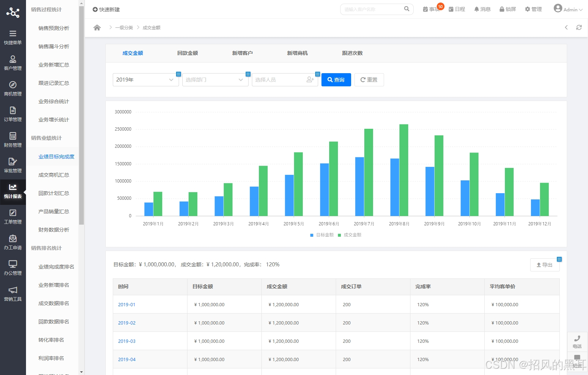The image size is (588, 375).
Task: Open 成交商机汇总 in the submenu
Action: [x=54, y=175]
